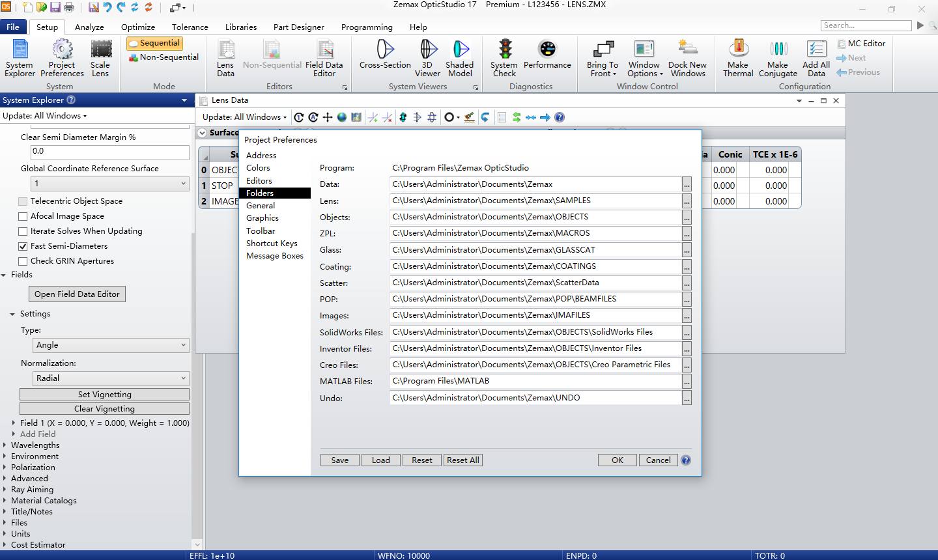
Task: Select Shortcut Keys preferences category
Action: 272,244
